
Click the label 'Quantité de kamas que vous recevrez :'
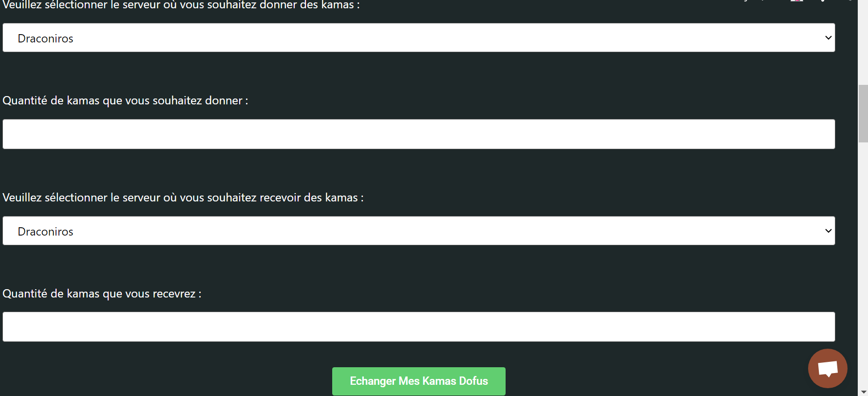click(x=102, y=294)
